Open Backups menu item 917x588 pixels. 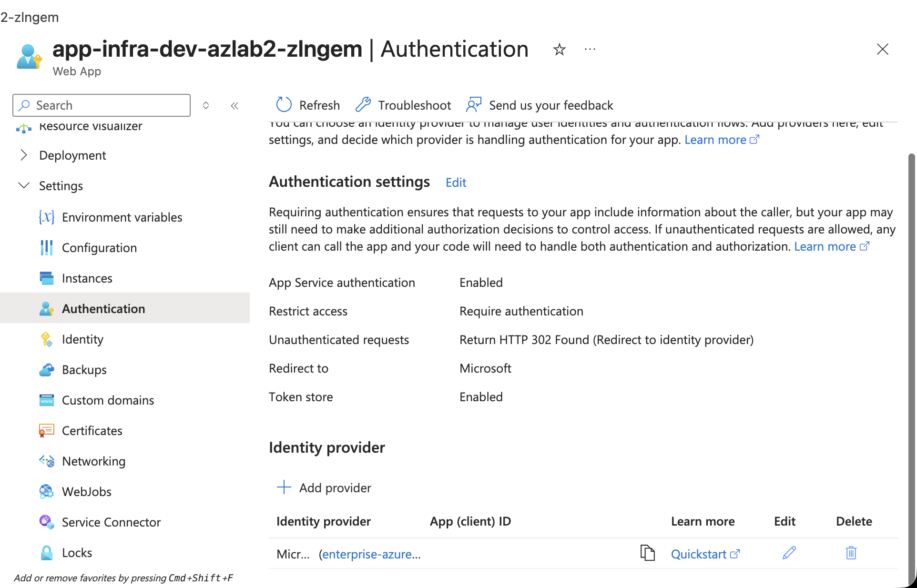84,370
